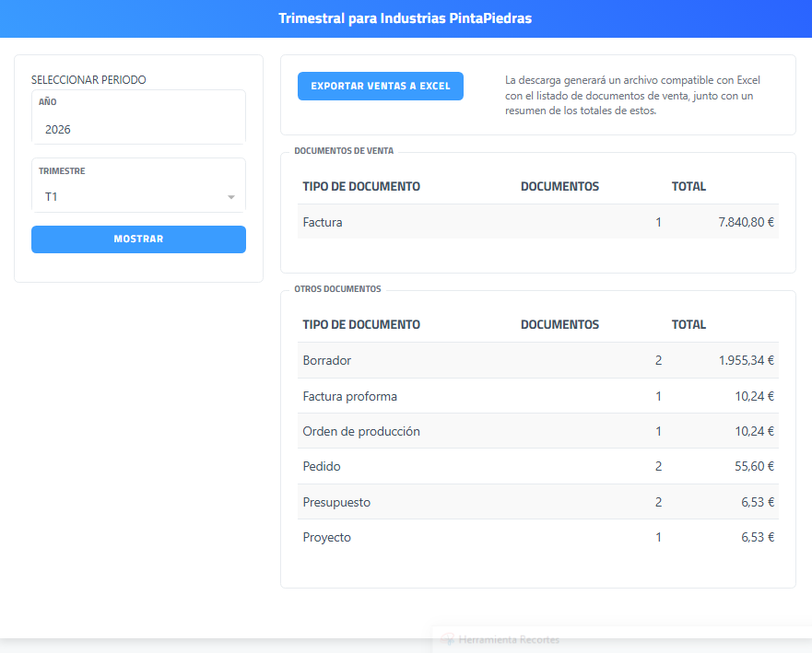Click the Herramienta Recortes icon at bottom
Viewport: 812px width, 653px height.
[448, 639]
